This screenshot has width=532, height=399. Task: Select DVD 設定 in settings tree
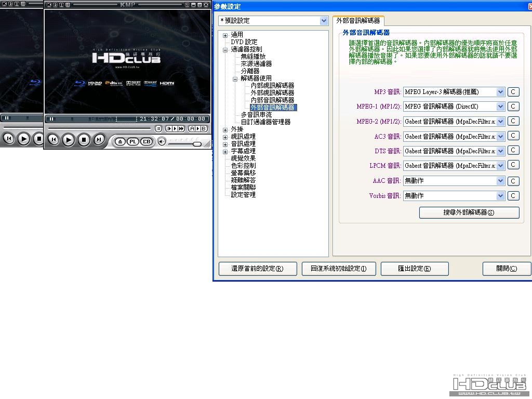point(244,42)
